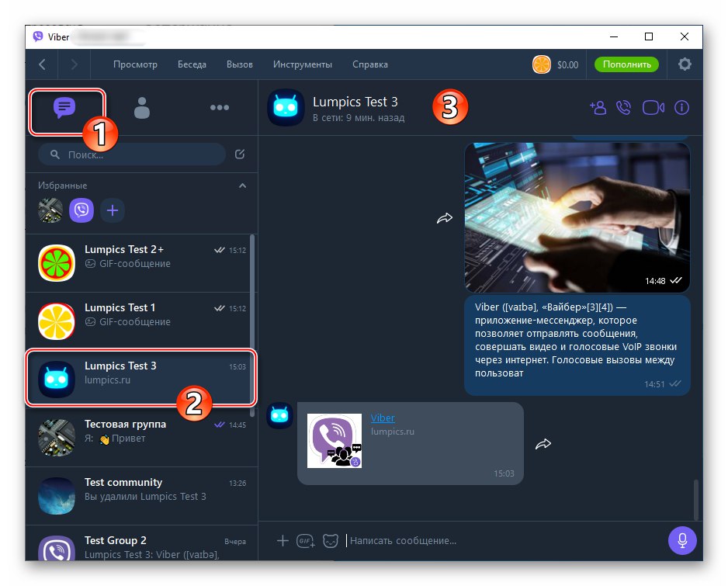728x586 pixels.
Task: Click the compose new message icon
Action: (240, 154)
